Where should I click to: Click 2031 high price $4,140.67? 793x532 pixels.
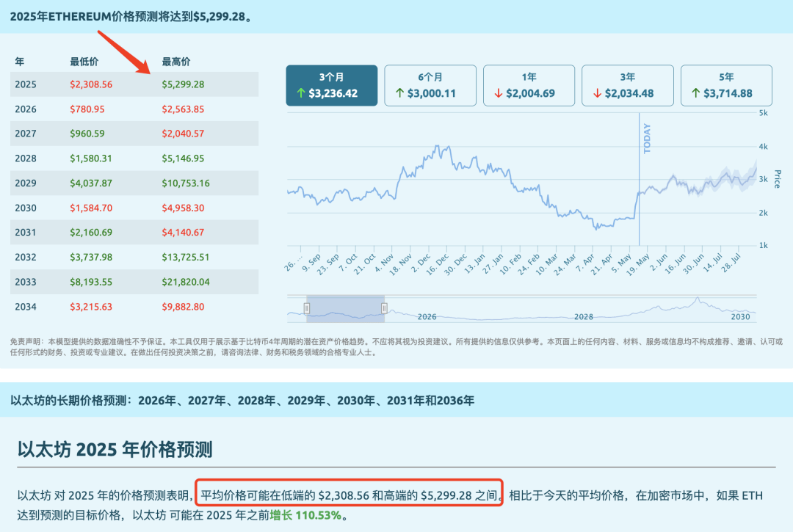(x=183, y=233)
